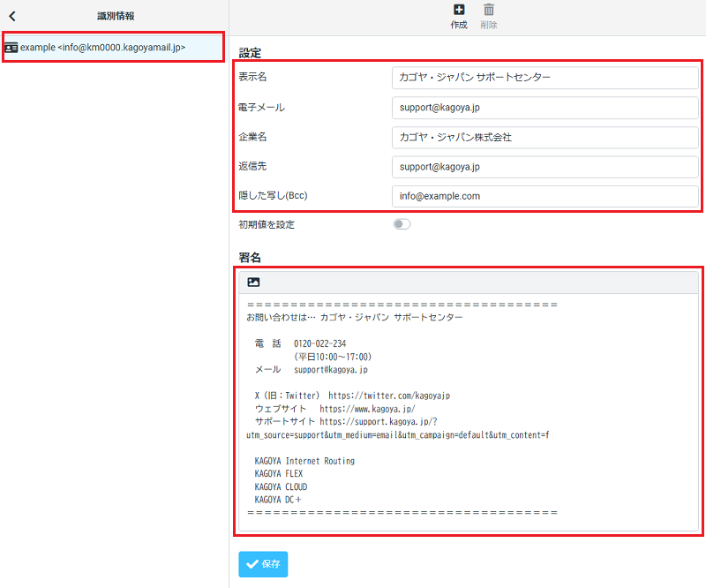Click the 返信先 reply-to field
Screen dimensions: 706x588
click(545, 166)
